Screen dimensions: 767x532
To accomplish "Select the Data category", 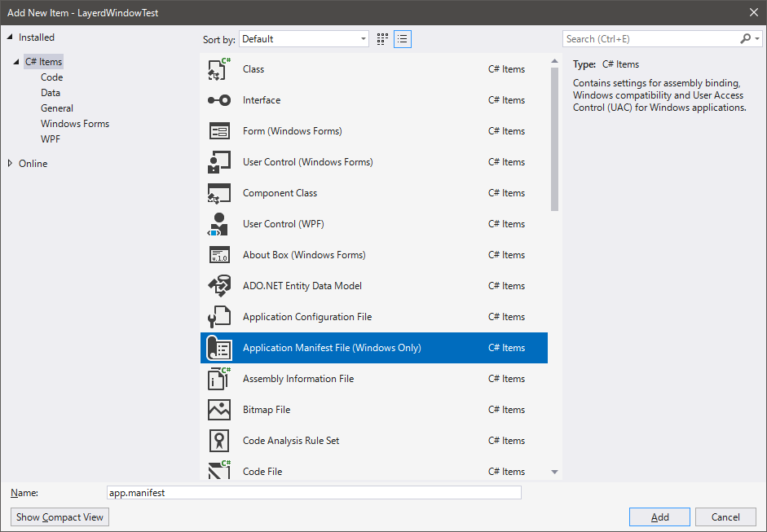I will point(51,93).
